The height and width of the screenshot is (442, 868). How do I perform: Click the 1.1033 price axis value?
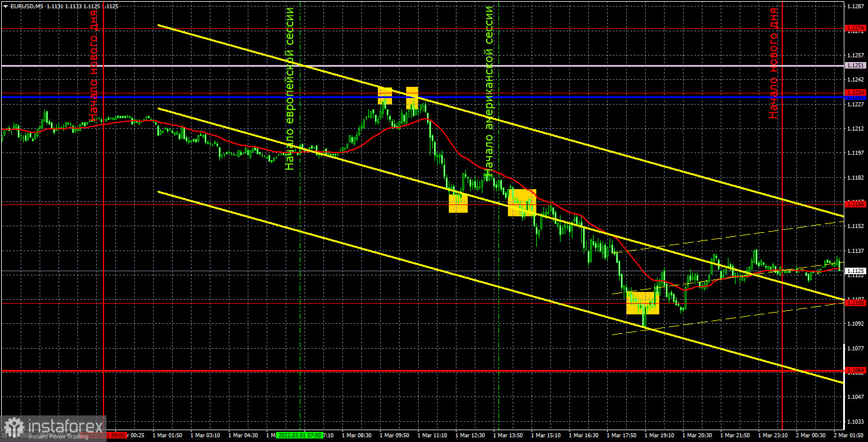[x=856, y=422]
